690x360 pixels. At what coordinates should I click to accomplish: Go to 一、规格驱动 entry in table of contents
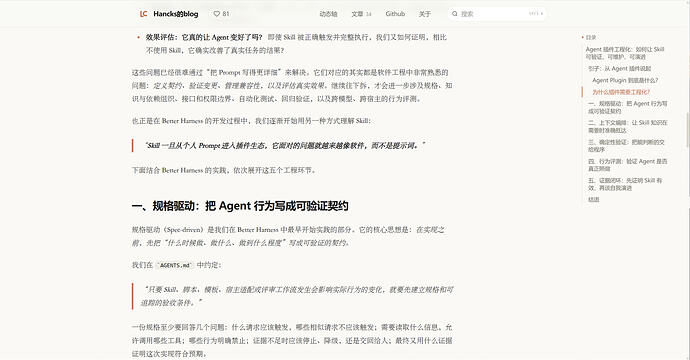628,107
